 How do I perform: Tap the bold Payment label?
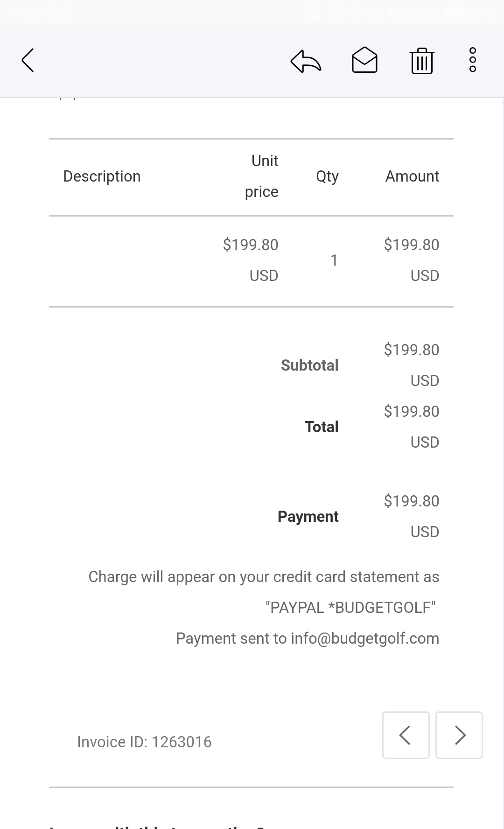(308, 517)
